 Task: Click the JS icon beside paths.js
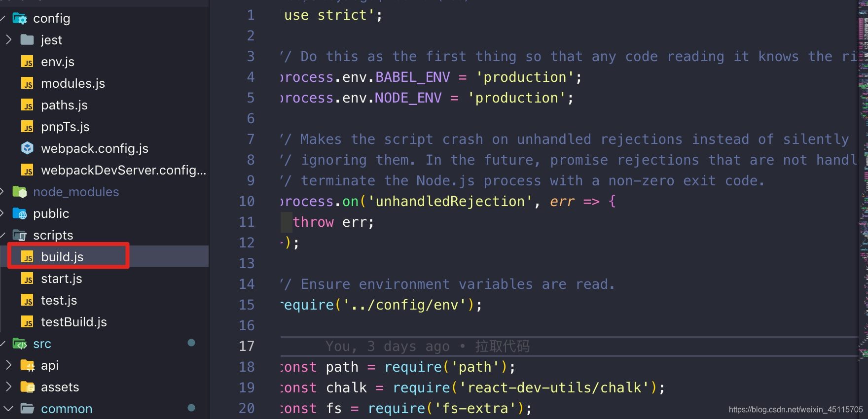pos(27,105)
